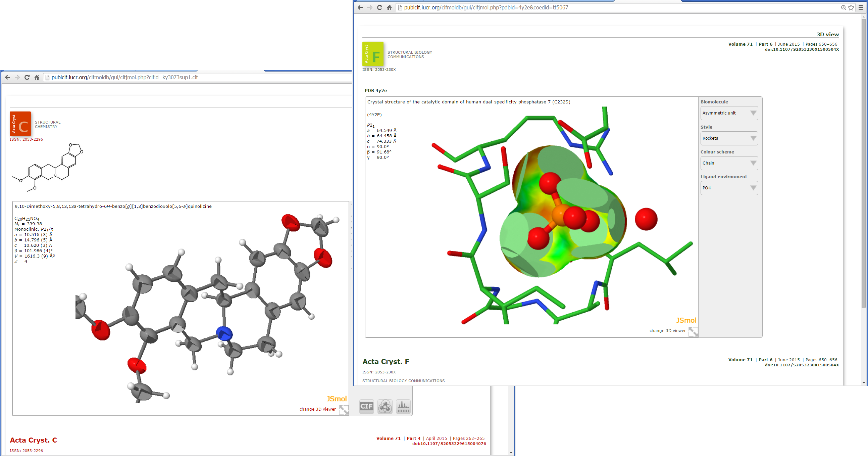This screenshot has height=456, width=868.
Task: Click the 'April 2015' text in Acta Cryst. C footer
Action: click(x=437, y=439)
